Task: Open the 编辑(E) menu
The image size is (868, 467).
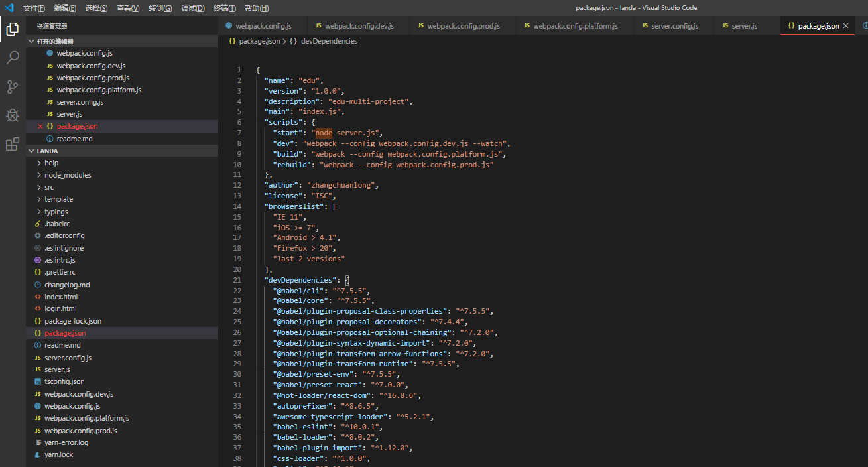Action: click(x=65, y=8)
